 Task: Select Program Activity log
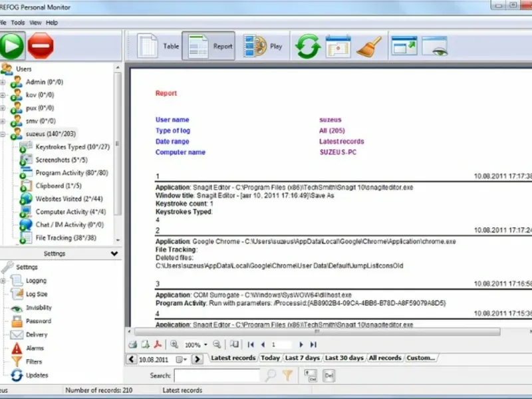click(72, 173)
